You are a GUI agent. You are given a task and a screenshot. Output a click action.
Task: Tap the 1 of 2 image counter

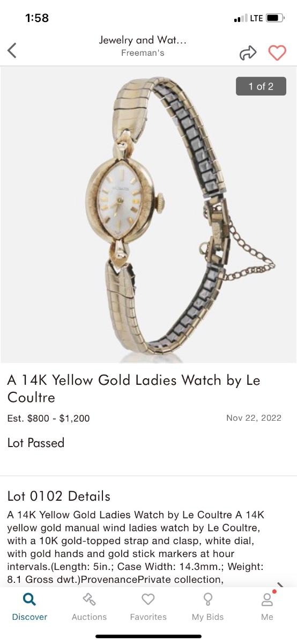pos(261,86)
